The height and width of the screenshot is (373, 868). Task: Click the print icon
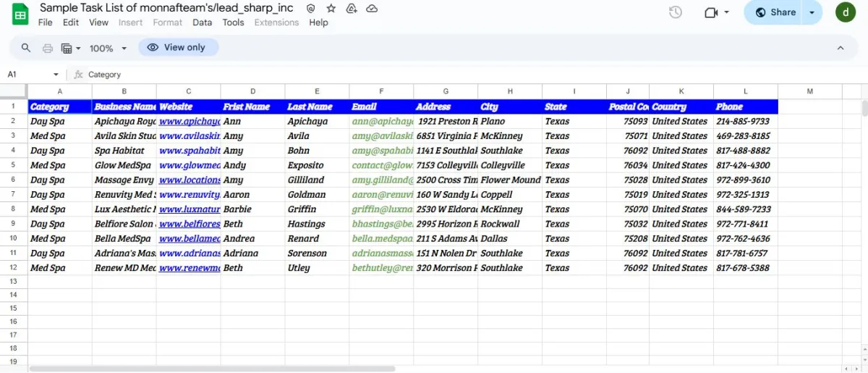pyautogui.click(x=48, y=49)
